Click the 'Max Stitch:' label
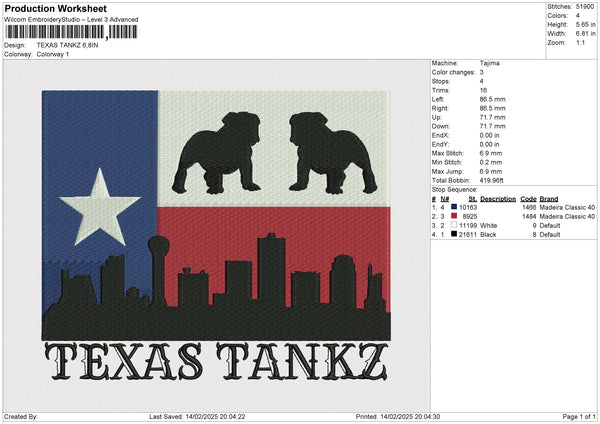The width and height of the screenshot is (600, 424). (447, 153)
